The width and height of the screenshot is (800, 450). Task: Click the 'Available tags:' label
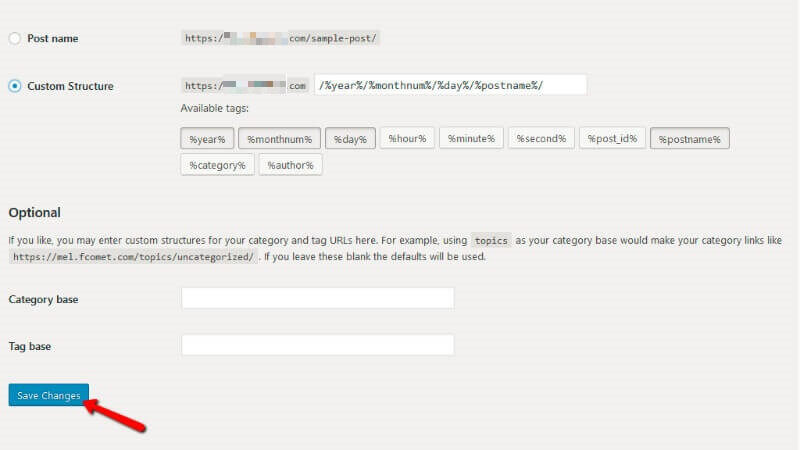(x=215, y=108)
